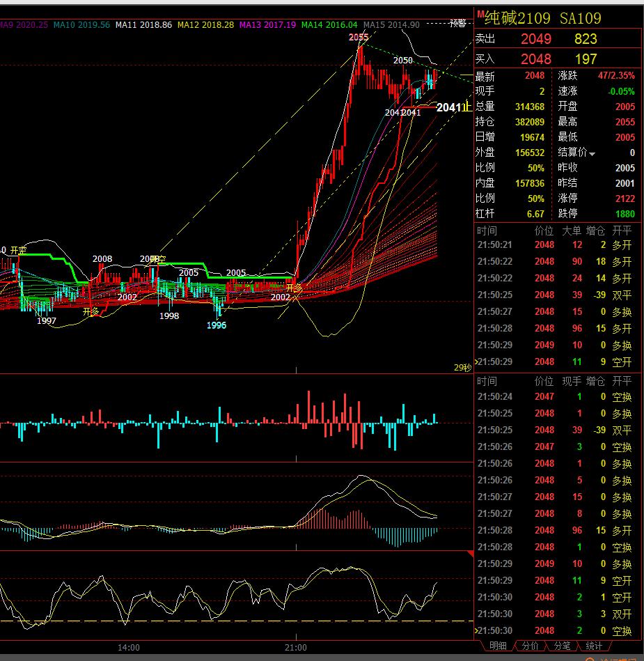
Task: Click the 2041止 stop marker on chart
Action: (453, 107)
